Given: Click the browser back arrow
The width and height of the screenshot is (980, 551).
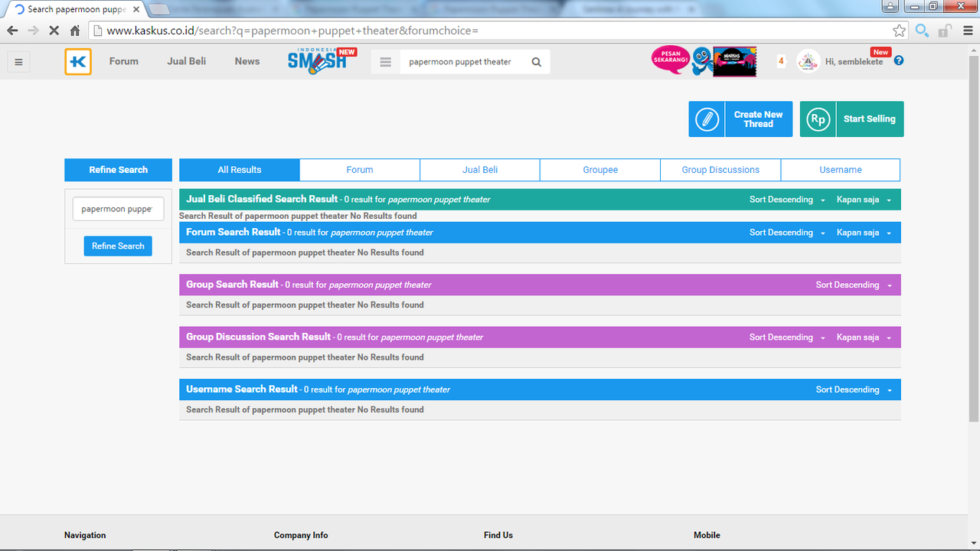Looking at the screenshot, I should click(x=12, y=31).
